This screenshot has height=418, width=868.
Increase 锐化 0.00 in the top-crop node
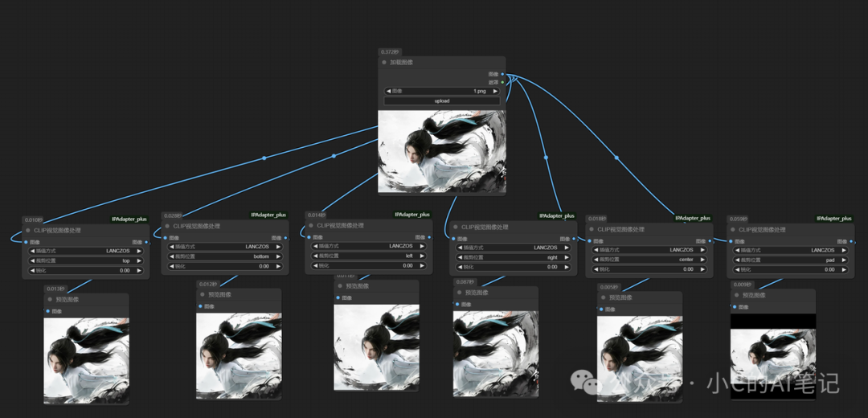(x=139, y=270)
